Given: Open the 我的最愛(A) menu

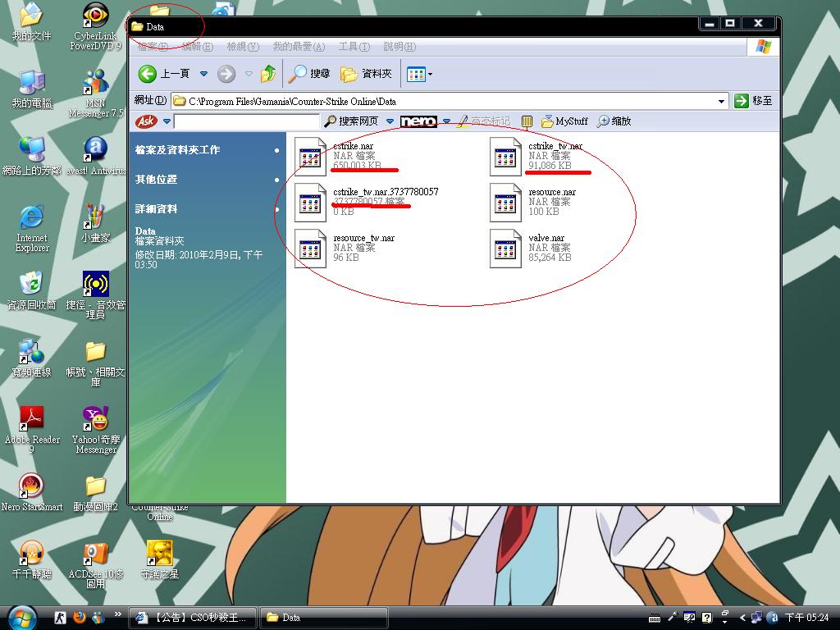Looking at the screenshot, I should coord(299,47).
